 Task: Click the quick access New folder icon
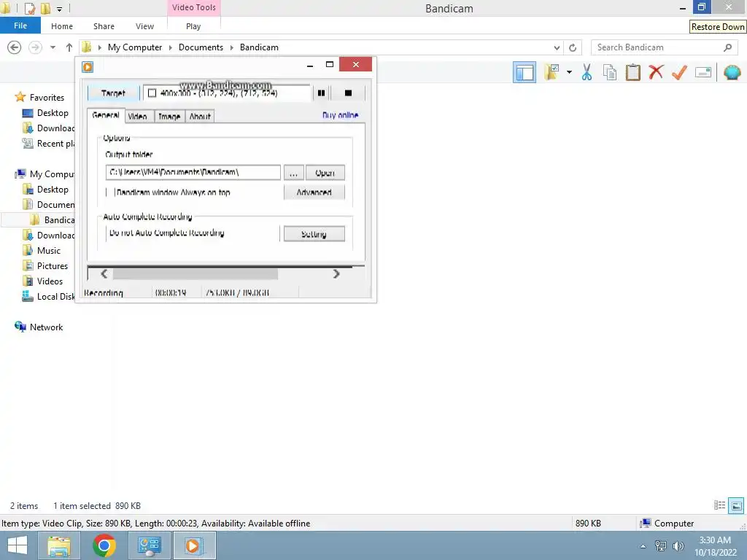pos(46,8)
